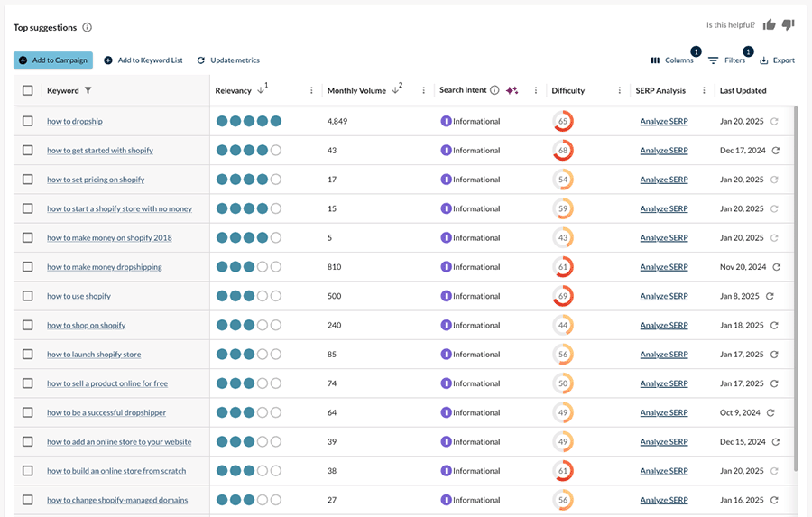Open 'how to use shopify' keyword link
This screenshot has width=812, height=517.
point(78,296)
